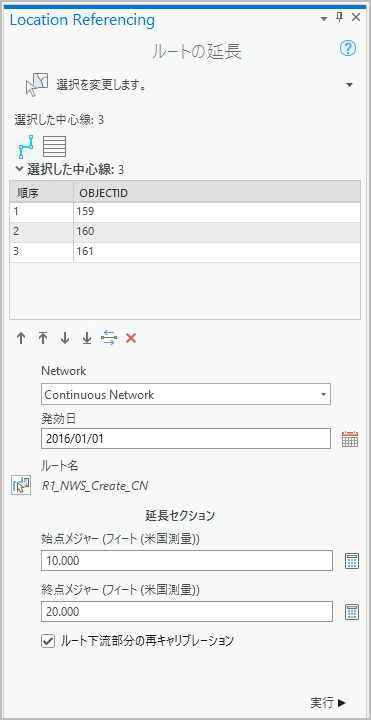Move selected centerline up one position

(x=21, y=338)
